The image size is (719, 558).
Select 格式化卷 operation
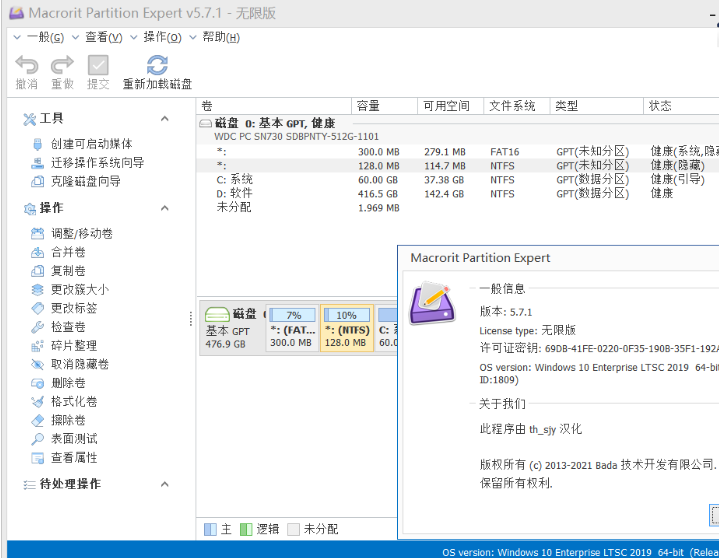tap(73, 402)
